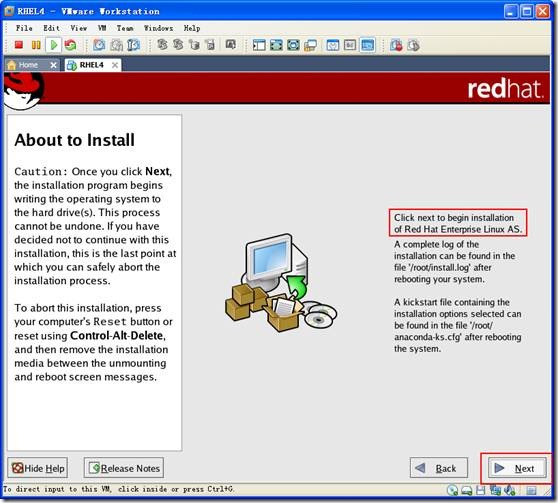This screenshot has height=503, width=558.
Task: Open the Help menu
Action: click(192, 28)
